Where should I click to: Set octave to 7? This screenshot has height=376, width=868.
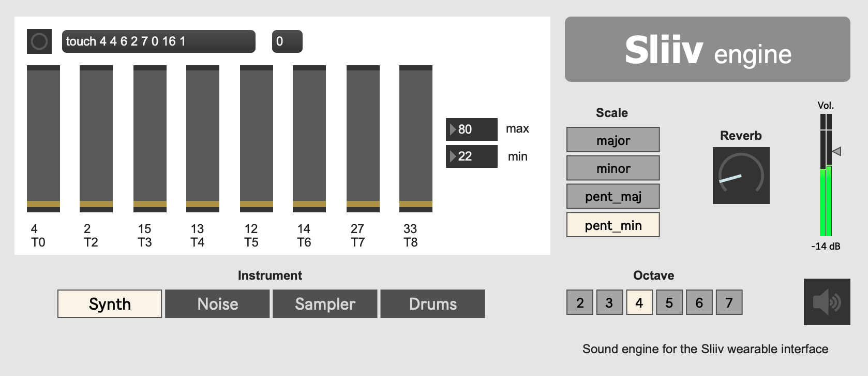click(x=729, y=302)
